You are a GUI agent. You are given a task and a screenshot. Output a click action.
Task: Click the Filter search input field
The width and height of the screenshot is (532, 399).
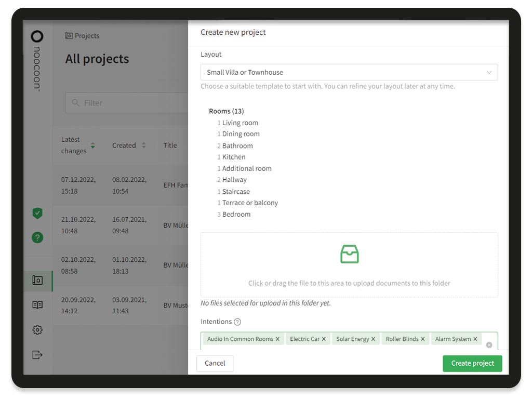point(130,103)
